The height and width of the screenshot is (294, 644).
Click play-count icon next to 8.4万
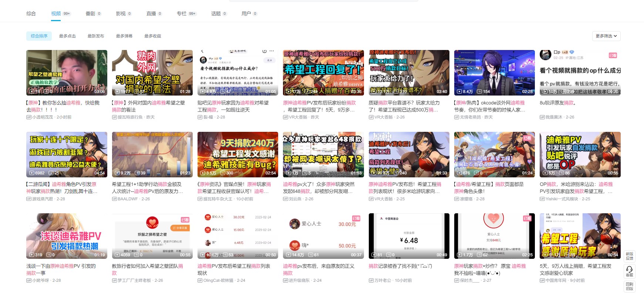[459, 91]
